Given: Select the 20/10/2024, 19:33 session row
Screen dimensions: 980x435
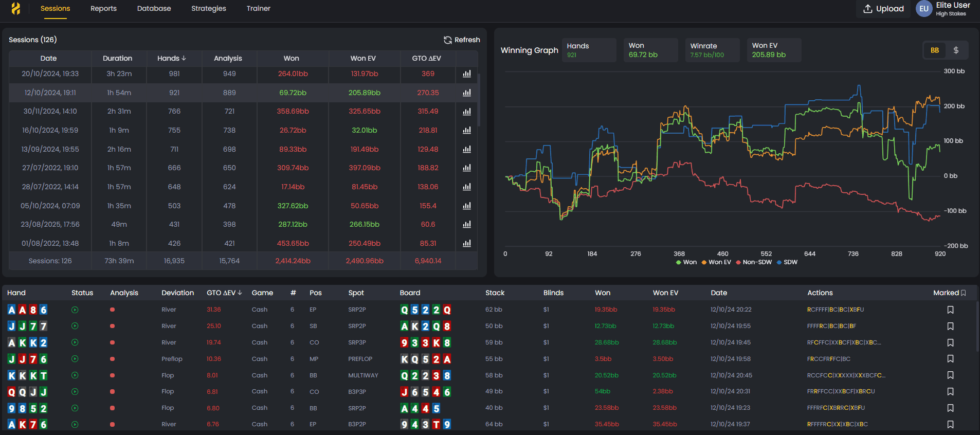Looking at the screenshot, I should [243, 74].
